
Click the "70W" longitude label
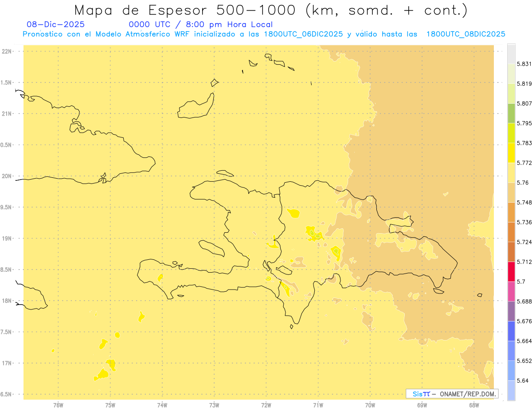coord(370,405)
